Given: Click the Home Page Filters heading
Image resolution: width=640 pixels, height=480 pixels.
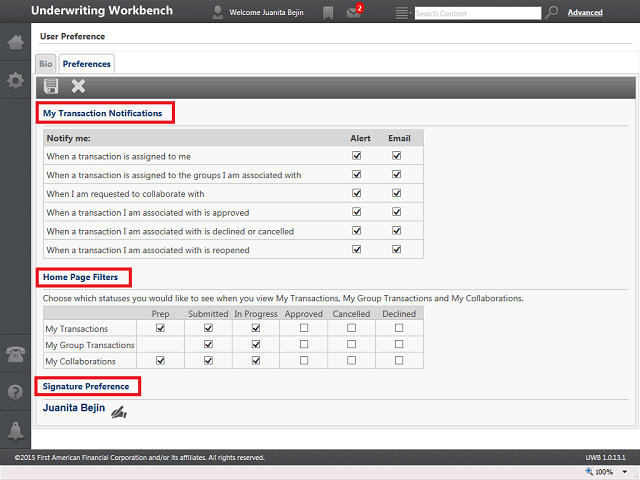Looking at the screenshot, I should [x=80, y=277].
